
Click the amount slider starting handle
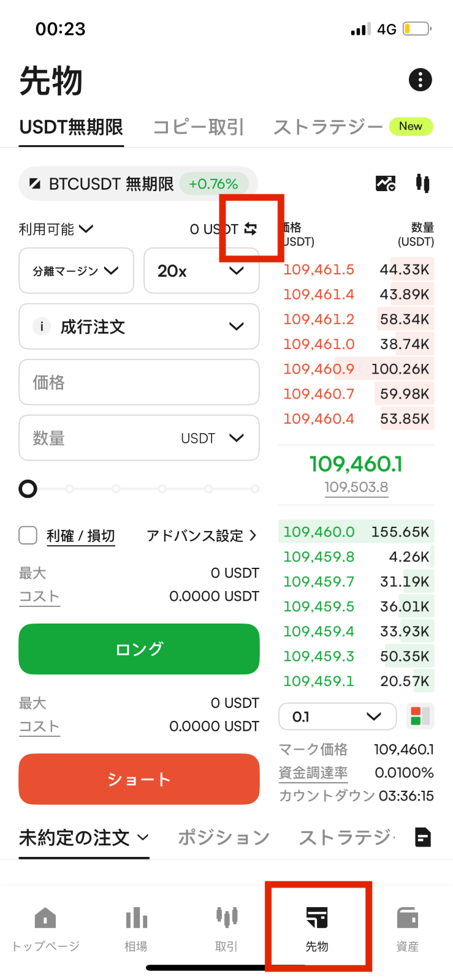(x=28, y=489)
